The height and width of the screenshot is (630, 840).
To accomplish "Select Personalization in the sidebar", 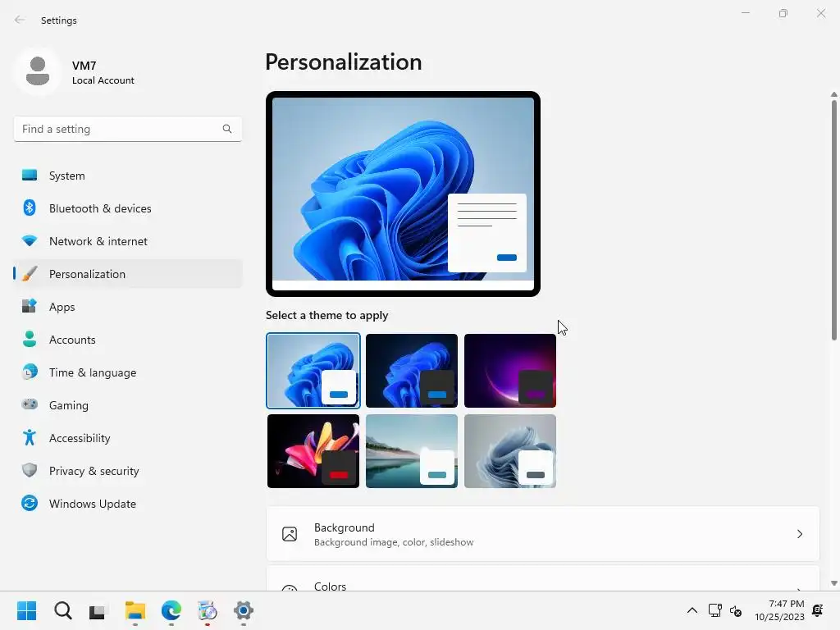I will pos(127,274).
